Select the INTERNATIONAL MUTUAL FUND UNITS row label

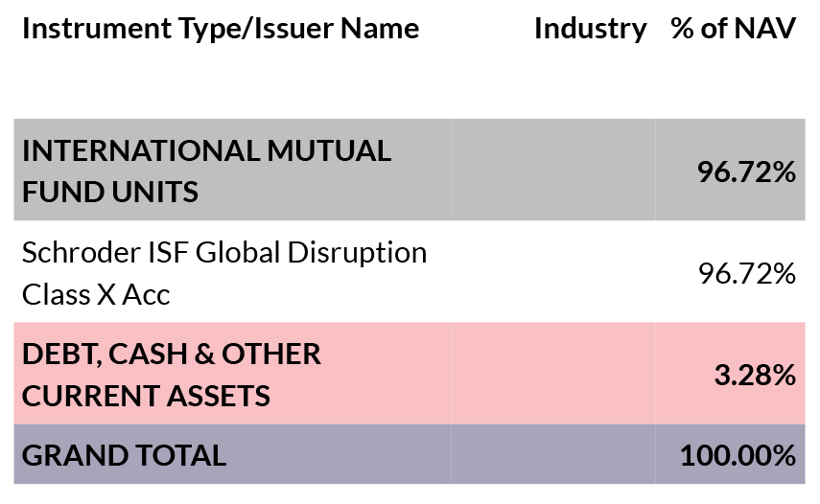point(206,171)
